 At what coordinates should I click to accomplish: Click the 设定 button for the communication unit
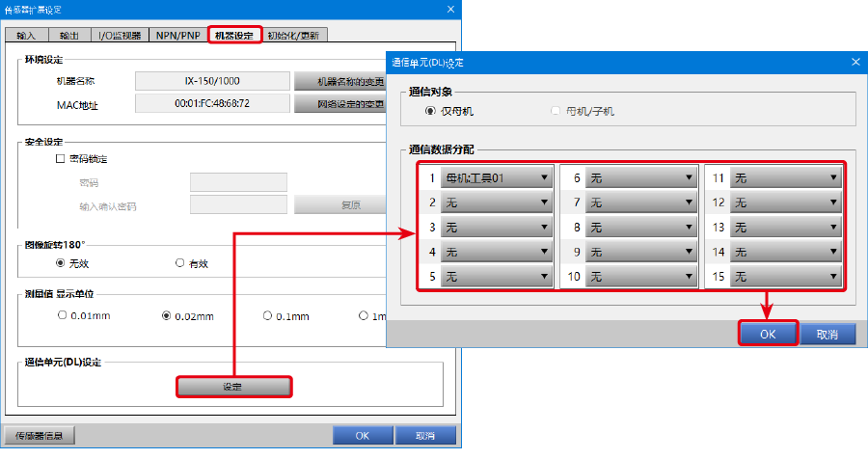pyautogui.click(x=233, y=387)
